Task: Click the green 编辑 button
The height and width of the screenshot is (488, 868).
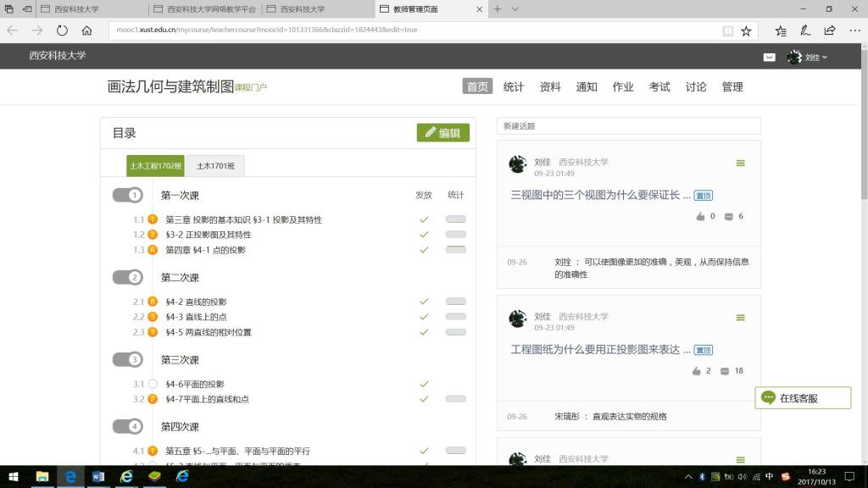Action: click(442, 133)
